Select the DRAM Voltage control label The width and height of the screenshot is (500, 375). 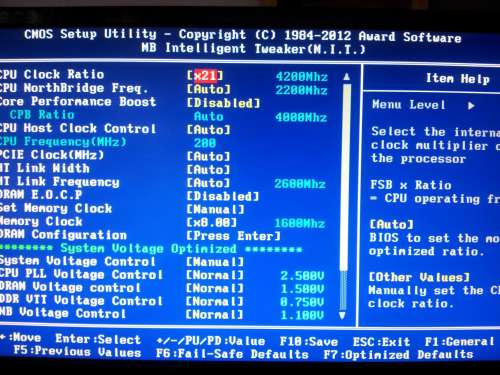point(70,287)
